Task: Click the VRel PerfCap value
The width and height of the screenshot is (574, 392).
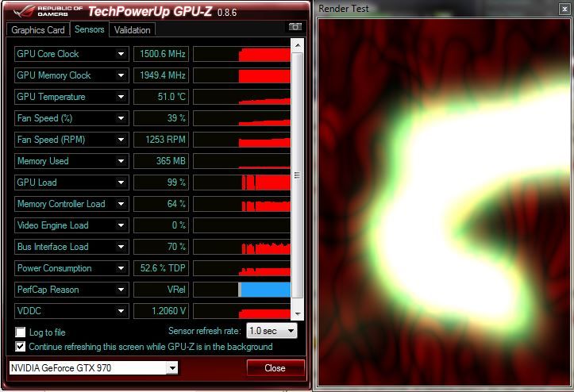Action: point(161,290)
